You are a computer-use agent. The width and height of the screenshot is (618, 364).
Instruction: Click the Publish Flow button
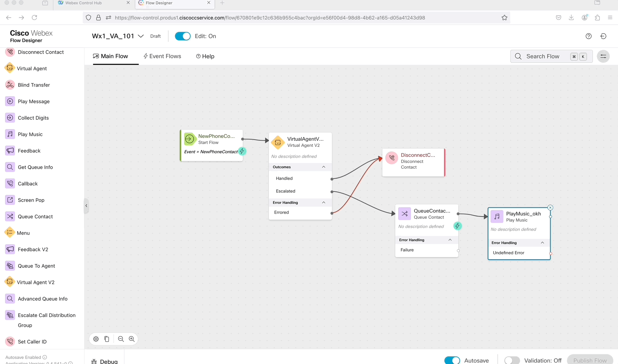pyautogui.click(x=590, y=360)
